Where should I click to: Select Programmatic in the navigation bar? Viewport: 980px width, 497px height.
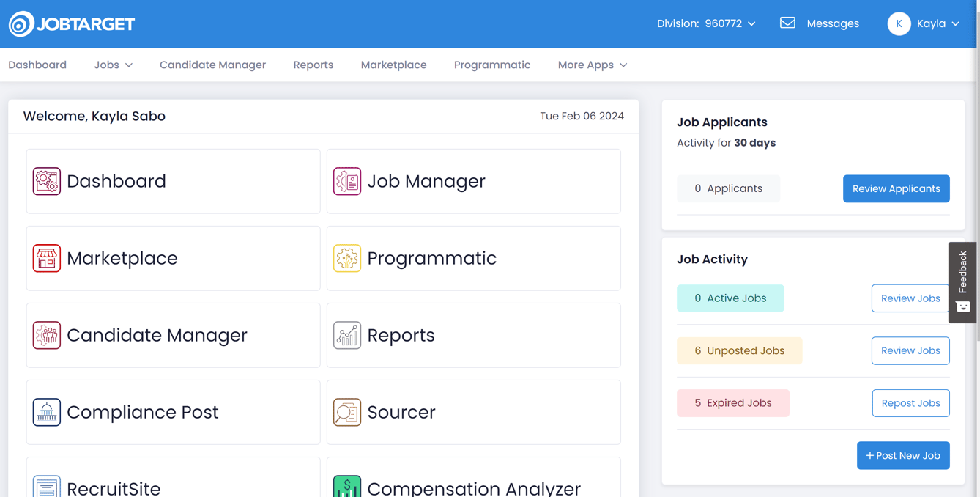(492, 65)
